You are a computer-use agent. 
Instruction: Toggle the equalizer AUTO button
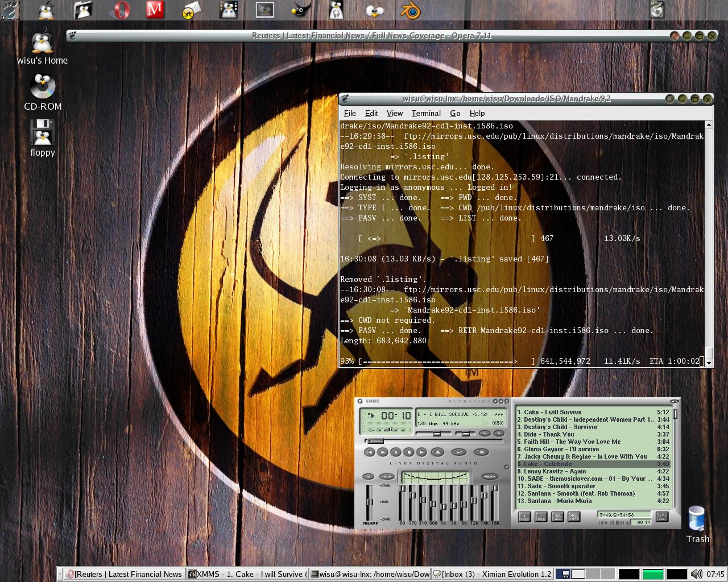tap(387, 476)
